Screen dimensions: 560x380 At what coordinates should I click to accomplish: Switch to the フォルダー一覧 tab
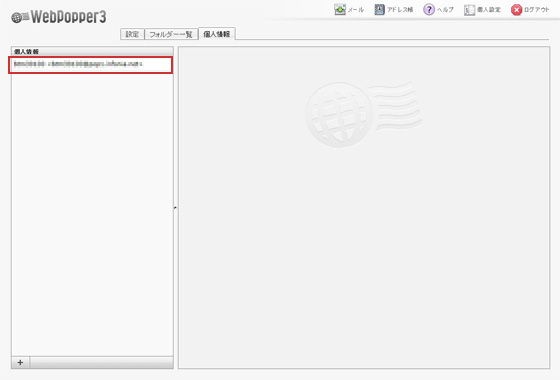click(x=171, y=34)
